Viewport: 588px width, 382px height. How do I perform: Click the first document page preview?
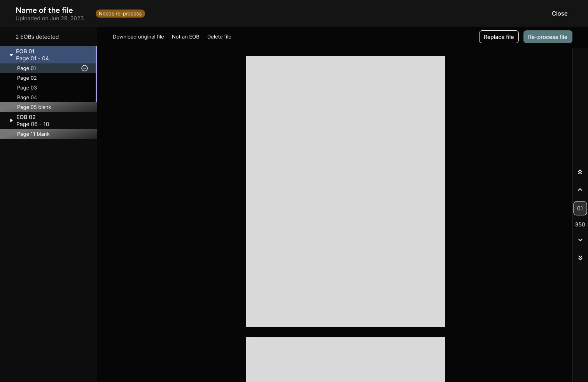point(346,191)
